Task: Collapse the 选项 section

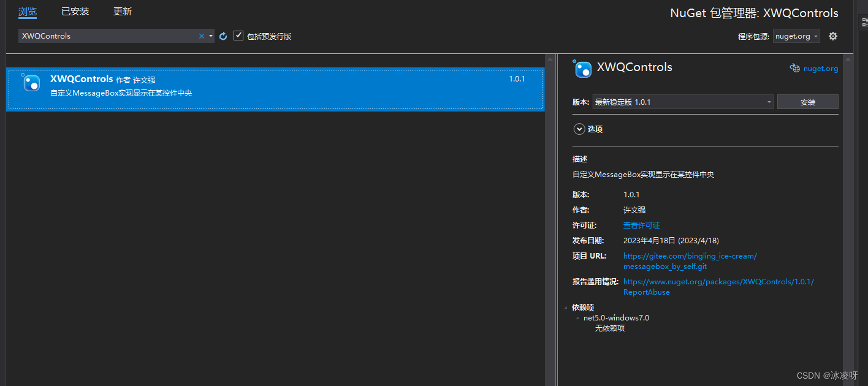Action: pos(579,129)
